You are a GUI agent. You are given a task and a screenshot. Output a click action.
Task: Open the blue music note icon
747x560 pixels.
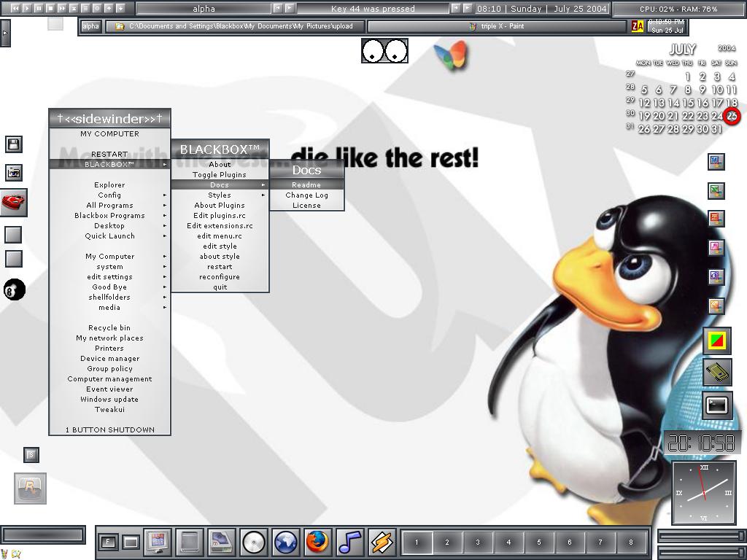pos(349,542)
